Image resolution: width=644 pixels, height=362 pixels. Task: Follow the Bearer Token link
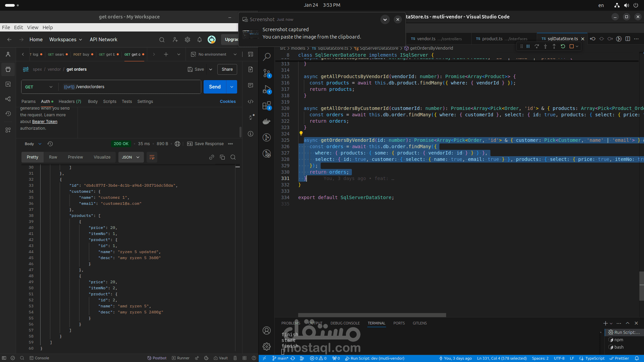(x=45, y=122)
